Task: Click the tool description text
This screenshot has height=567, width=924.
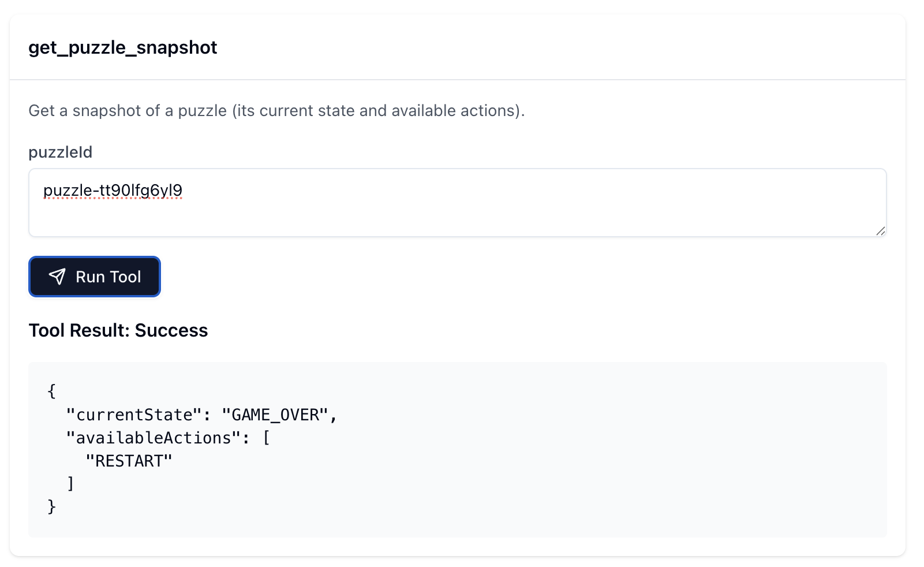Action: (x=277, y=110)
